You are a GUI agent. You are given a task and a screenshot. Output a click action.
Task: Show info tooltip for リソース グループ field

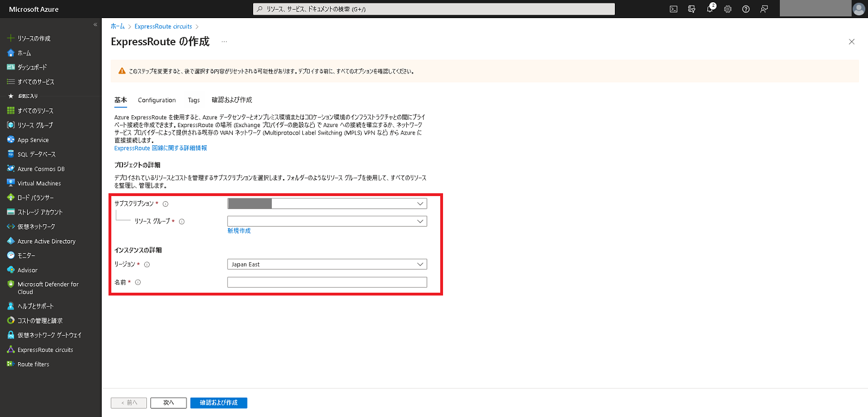181,221
